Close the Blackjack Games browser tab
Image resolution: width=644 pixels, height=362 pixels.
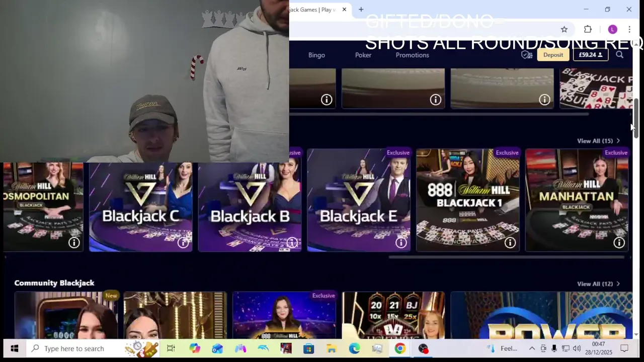click(344, 10)
